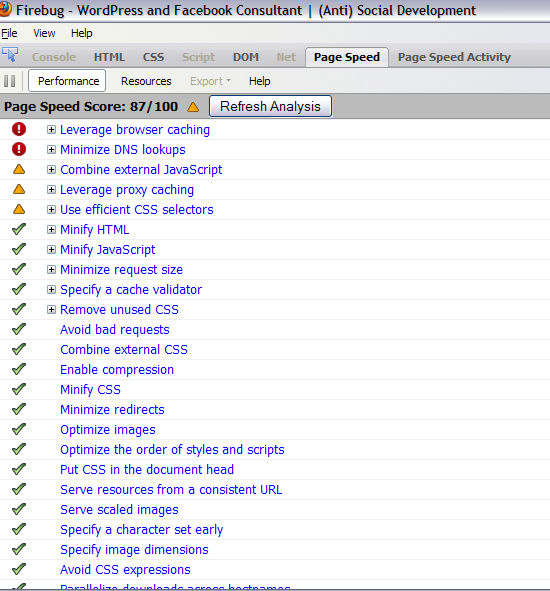
Task: Click the Firefox icon in the title bar
Action: [5, 9]
